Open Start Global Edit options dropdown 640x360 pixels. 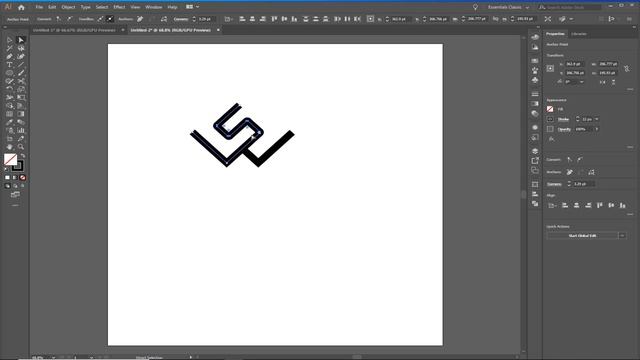pyautogui.click(x=622, y=236)
